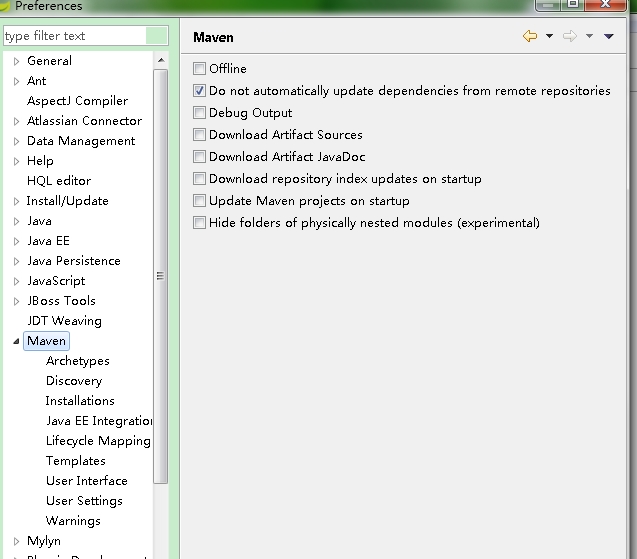Expand the Java tree node arrow
The image size is (637, 559).
point(16,221)
